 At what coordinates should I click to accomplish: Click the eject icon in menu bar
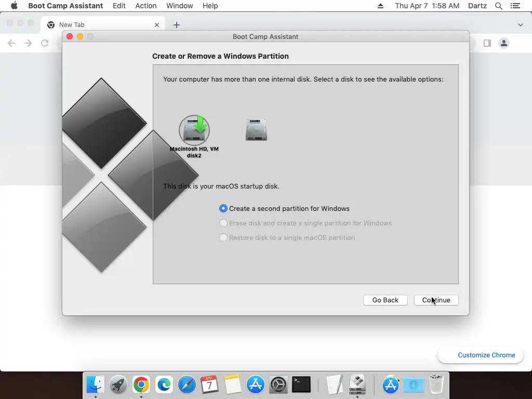(x=380, y=6)
